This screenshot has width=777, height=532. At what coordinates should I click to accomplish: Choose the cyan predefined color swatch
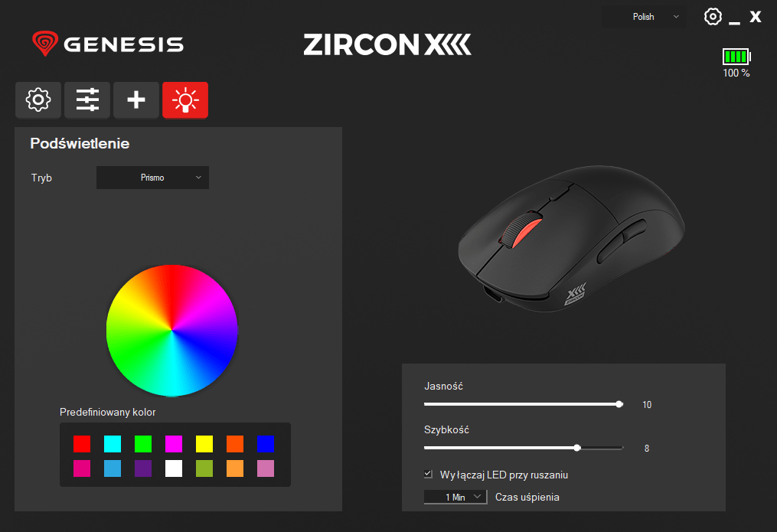tap(113, 444)
